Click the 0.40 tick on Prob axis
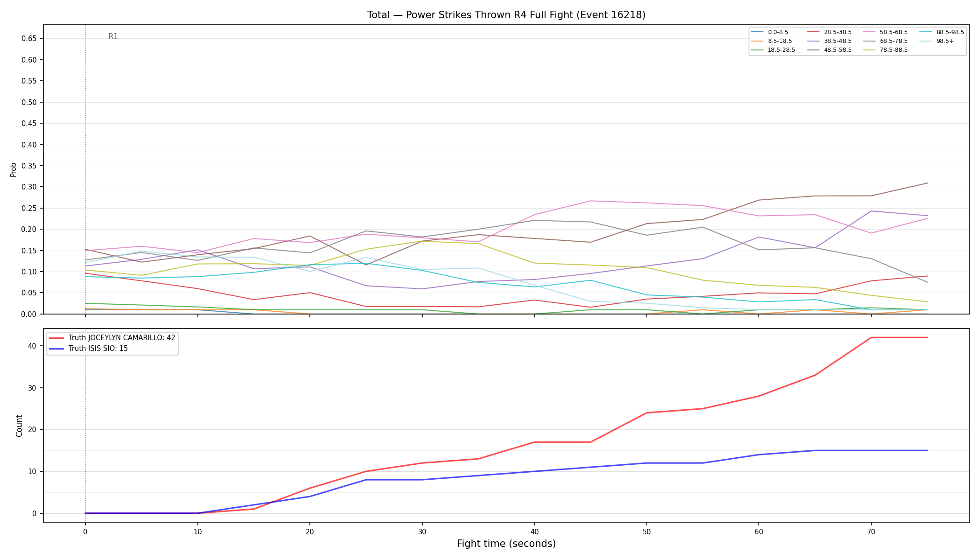Image resolution: width=980 pixels, height=560 pixels. coord(29,145)
